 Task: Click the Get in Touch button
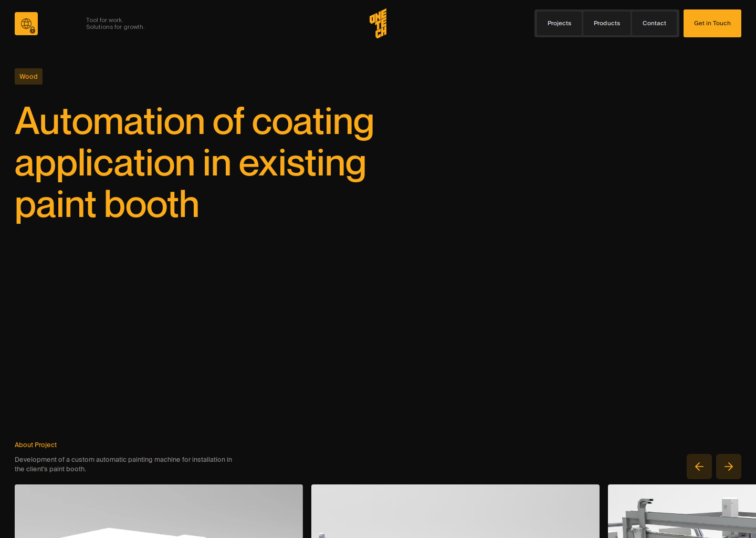coord(712,23)
